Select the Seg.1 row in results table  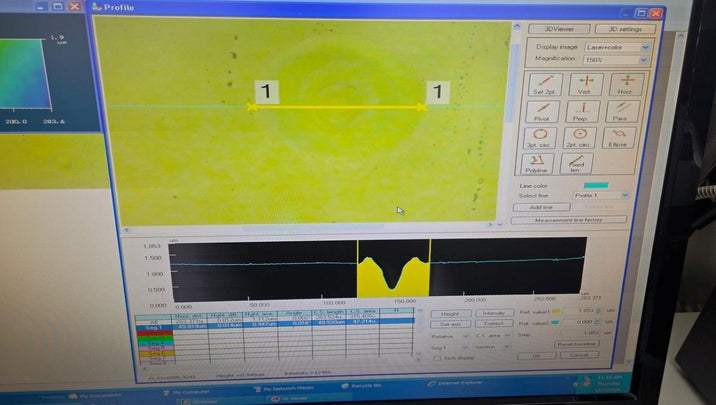tap(275, 324)
